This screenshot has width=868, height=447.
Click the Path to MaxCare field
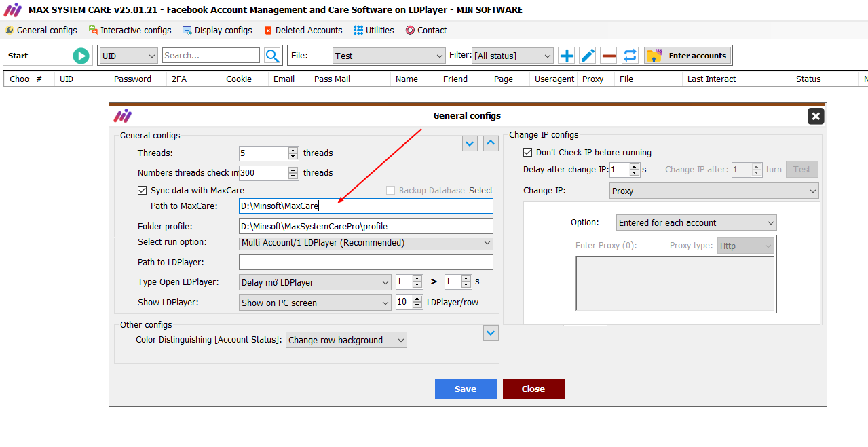pos(366,206)
